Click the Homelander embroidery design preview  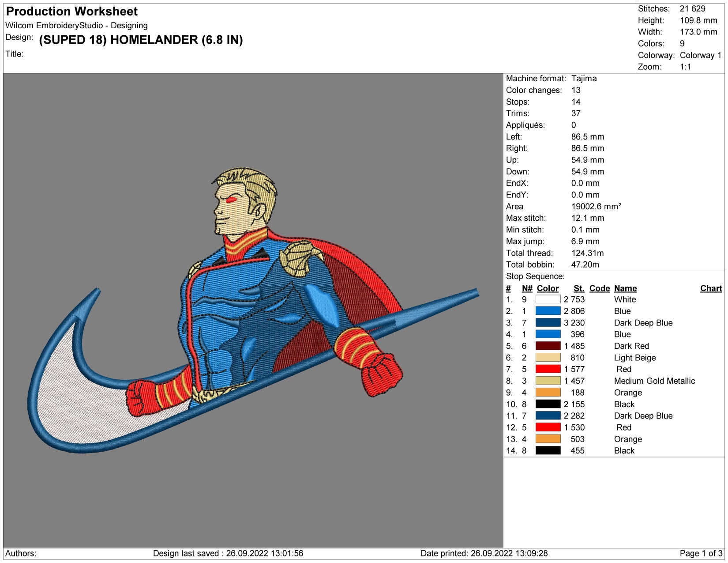pos(253,310)
